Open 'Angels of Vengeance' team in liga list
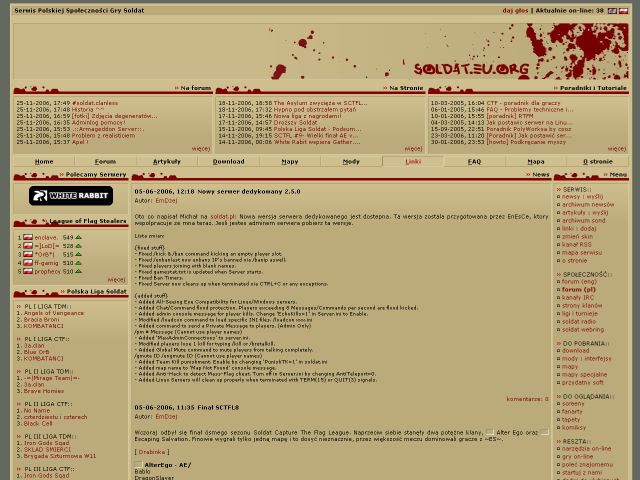Viewport: 640px width, 480px height. click(x=57, y=313)
